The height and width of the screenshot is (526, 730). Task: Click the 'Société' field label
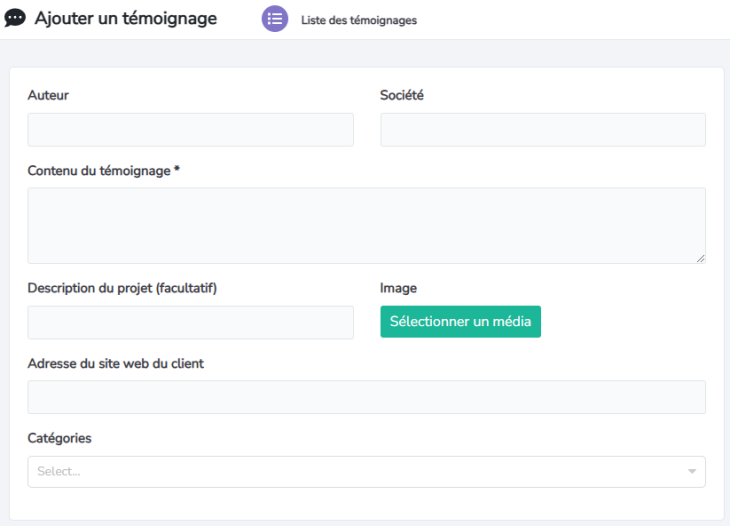point(402,96)
